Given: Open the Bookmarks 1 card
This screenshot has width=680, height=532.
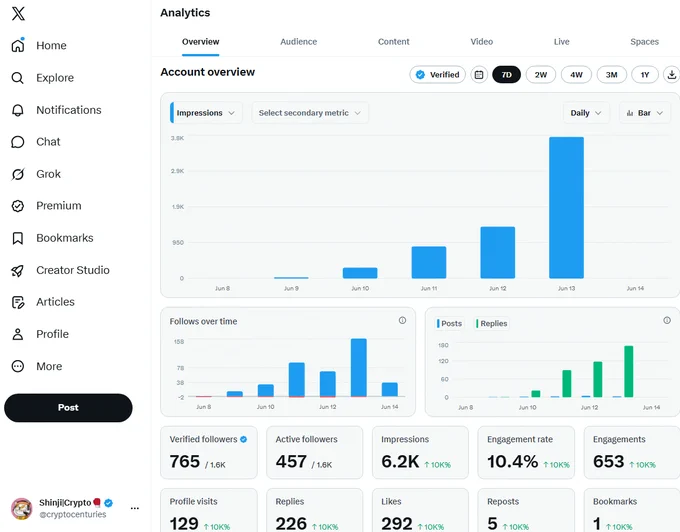Looking at the screenshot, I should [x=632, y=510].
